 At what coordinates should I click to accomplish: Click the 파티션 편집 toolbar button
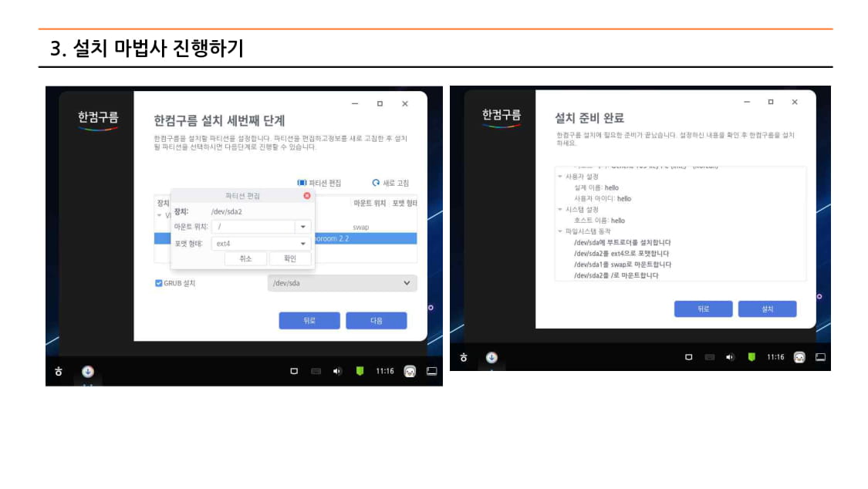[319, 183]
